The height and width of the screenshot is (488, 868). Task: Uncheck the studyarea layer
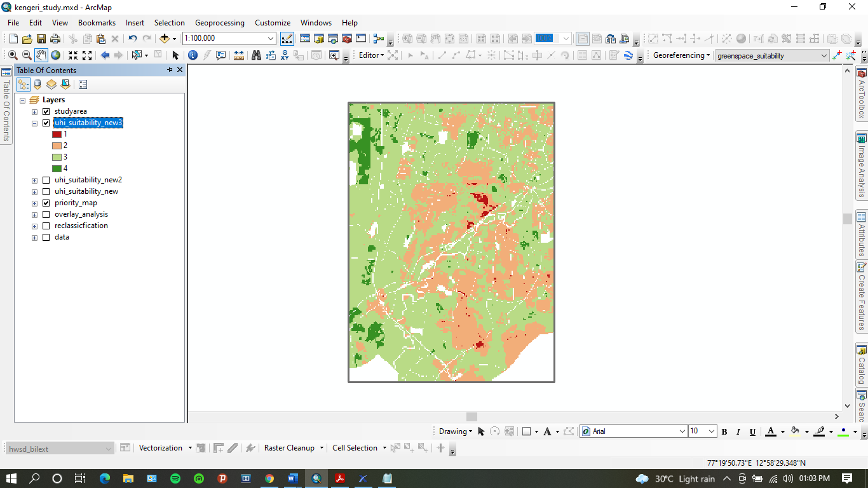(x=46, y=111)
